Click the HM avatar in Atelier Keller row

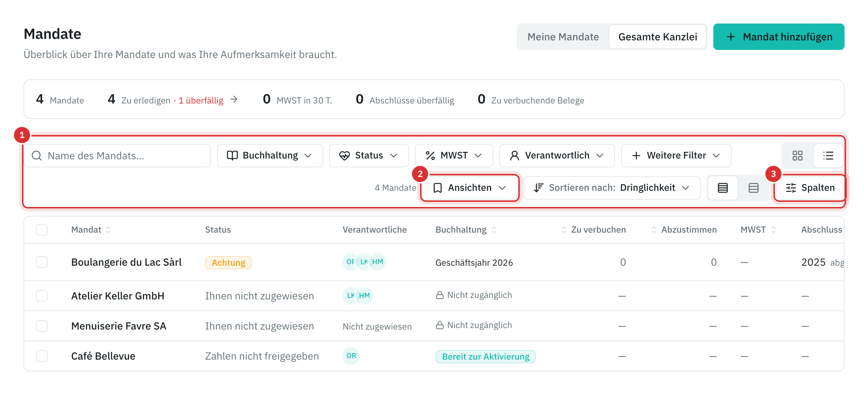coord(364,295)
